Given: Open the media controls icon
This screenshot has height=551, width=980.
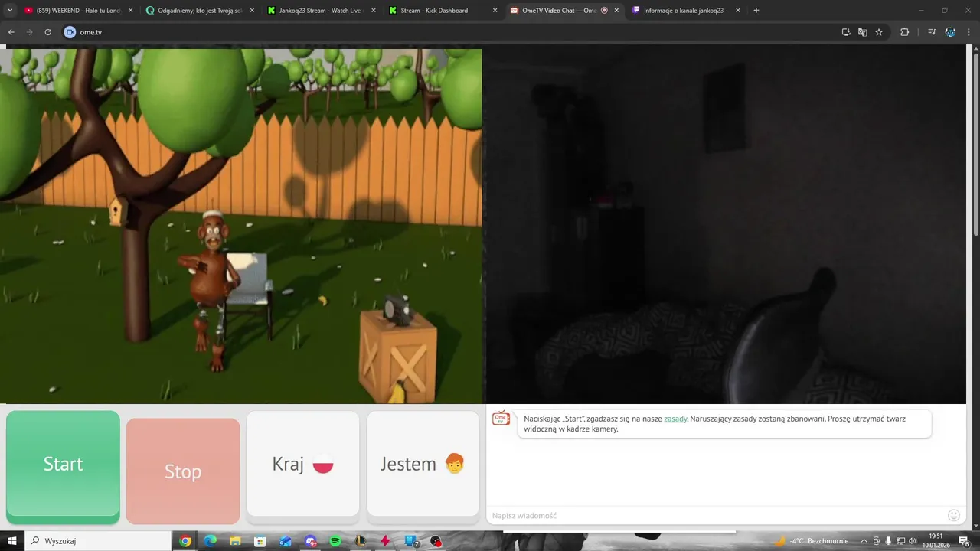Looking at the screenshot, I should [932, 32].
